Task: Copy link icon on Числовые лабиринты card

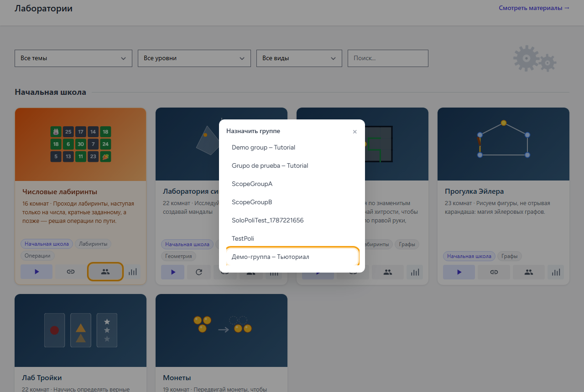Action: [71, 272]
